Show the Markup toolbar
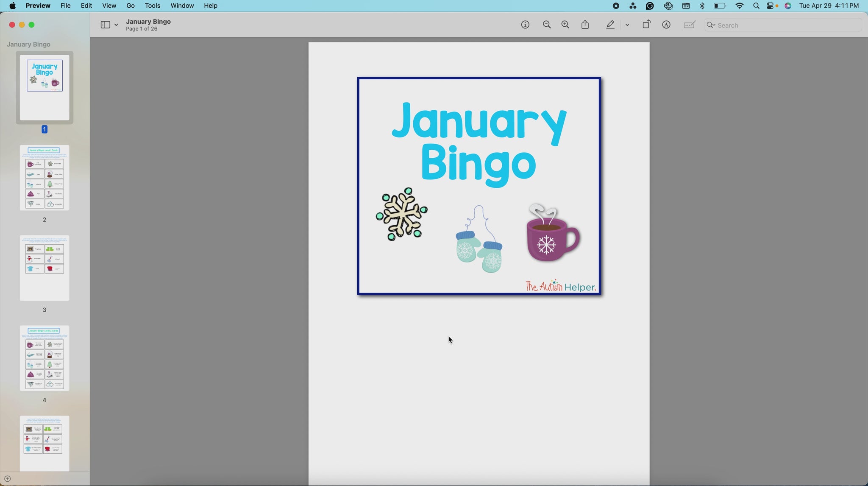This screenshot has height=486, width=868. 666,25
